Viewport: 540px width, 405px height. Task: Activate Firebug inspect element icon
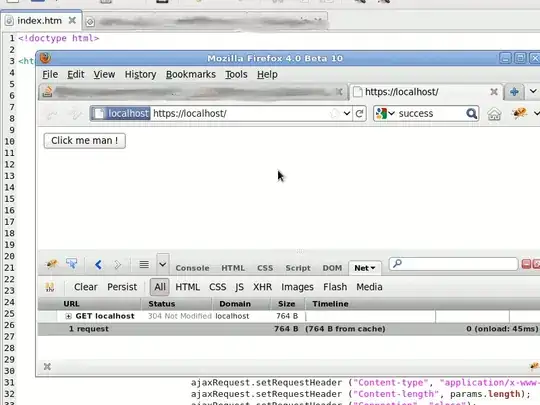click(72, 264)
